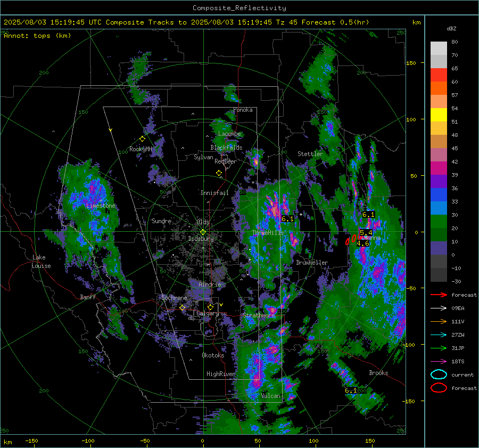Click the Stettler city label

(310, 154)
